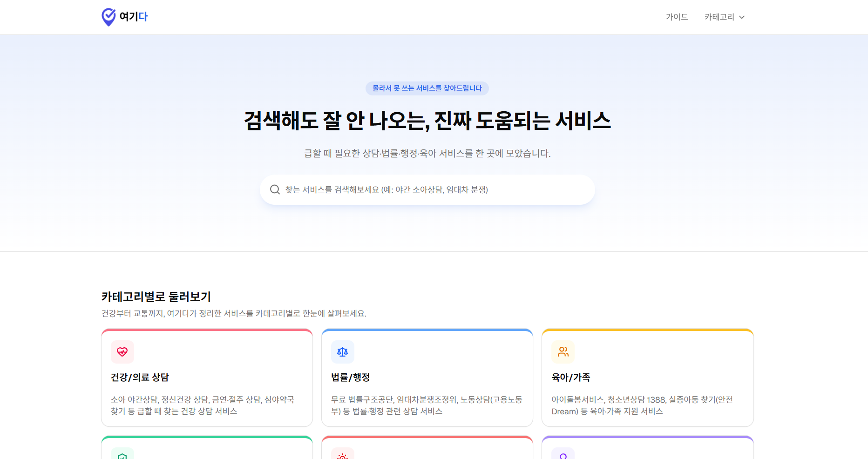Open the 건강/의료 상담 category card title
Screen dimensions: 868x459
[140, 377]
